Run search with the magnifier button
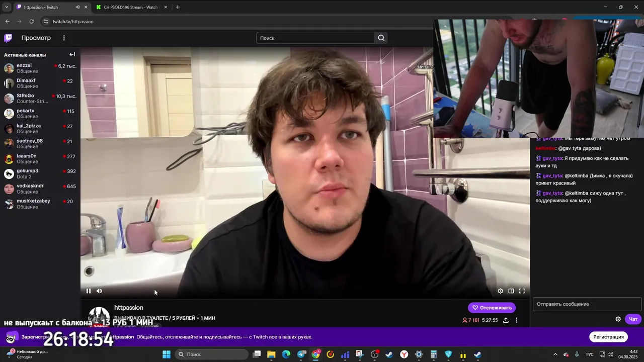 381,38
